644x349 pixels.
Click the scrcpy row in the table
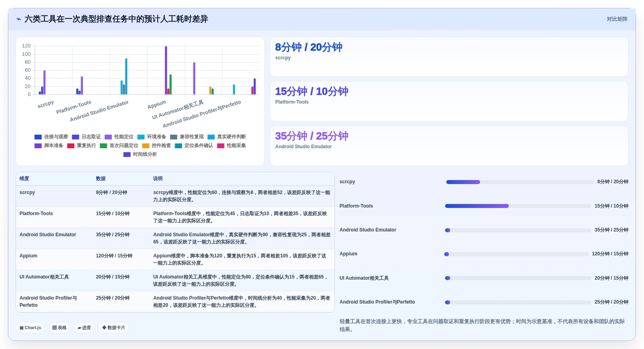pos(175,196)
